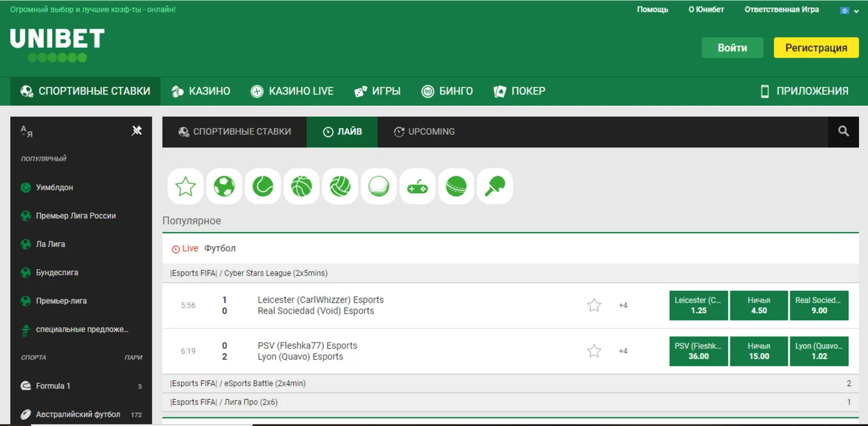Open Премьер-лига in sidebar

(x=81, y=301)
